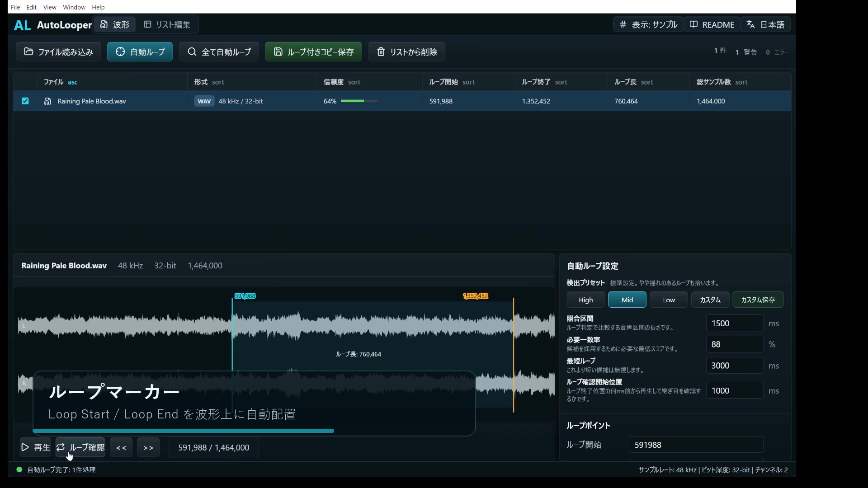Viewport: 868px width, 488px height.
Task: Click total samples 1,464,000 in table row
Action: tap(711, 101)
